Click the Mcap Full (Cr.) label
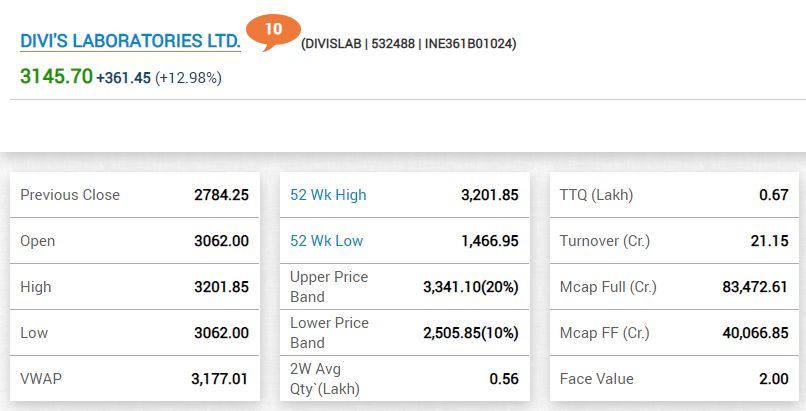Viewport: 806px width, 411px height. pos(608,287)
